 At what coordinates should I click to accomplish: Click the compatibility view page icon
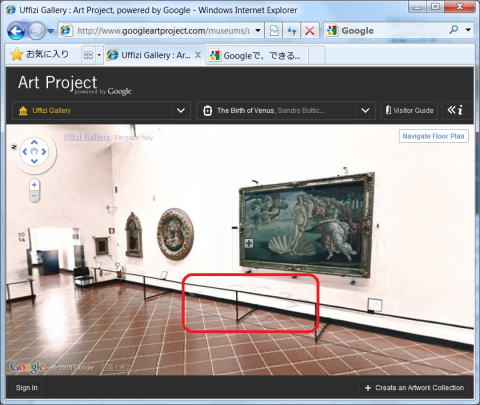click(x=274, y=31)
